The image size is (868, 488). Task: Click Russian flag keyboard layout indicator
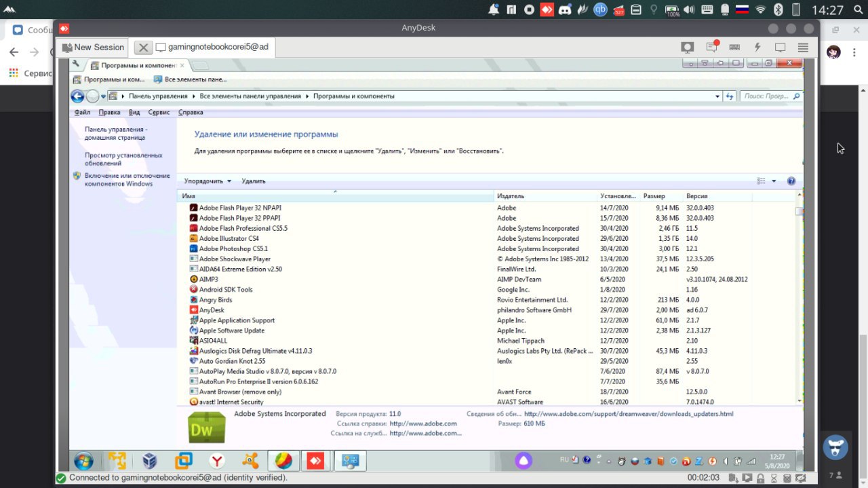[x=743, y=10]
